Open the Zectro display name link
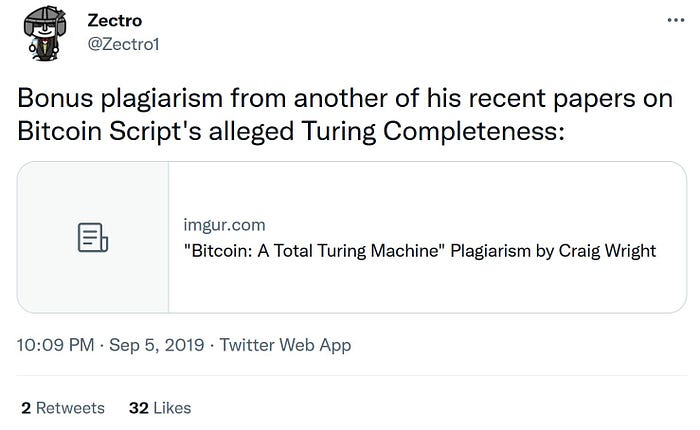The height and width of the screenshot is (430, 700). coord(115,21)
